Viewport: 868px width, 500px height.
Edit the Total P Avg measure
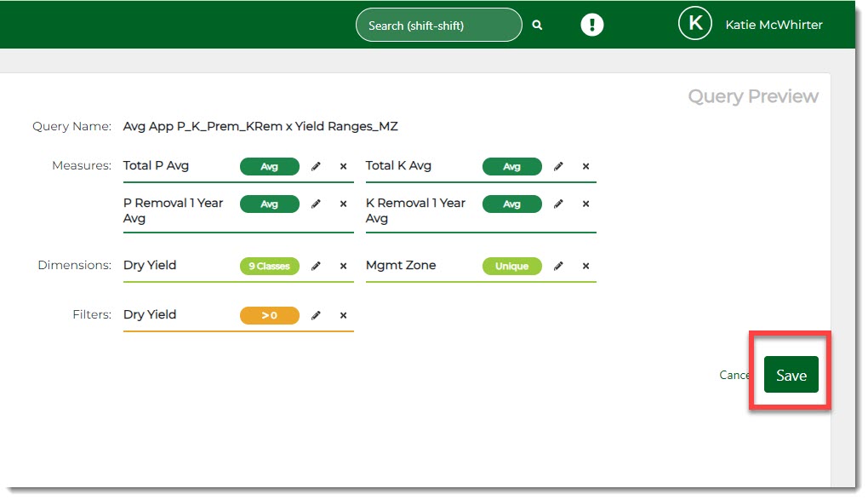[x=316, y=167]
